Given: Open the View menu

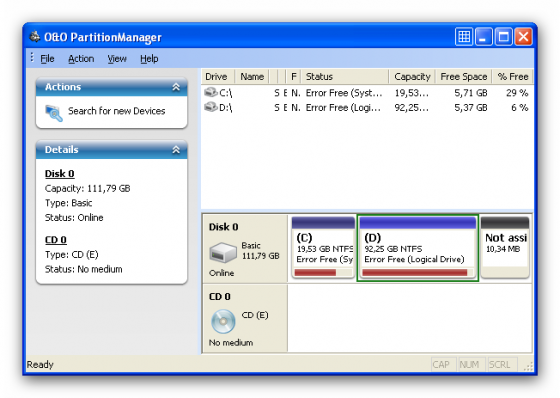Looking at the screenshot, I should coord(117,59).
